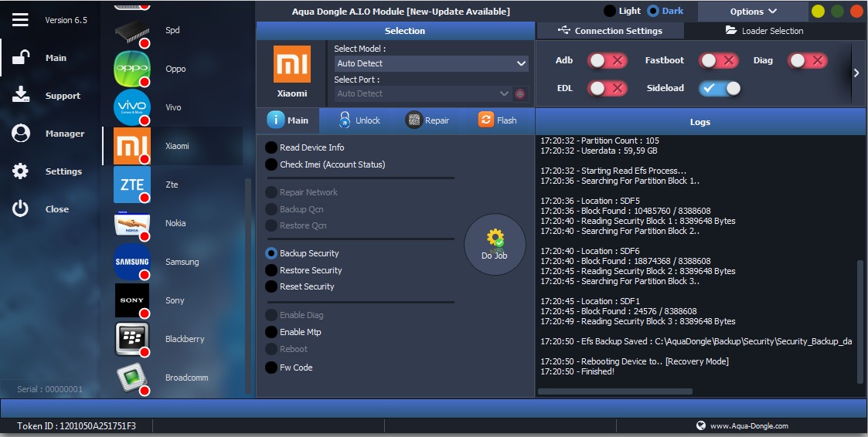Screen dimensions: 868x437
Task: Open the hamburger menu icon
Action: [20, 20]
